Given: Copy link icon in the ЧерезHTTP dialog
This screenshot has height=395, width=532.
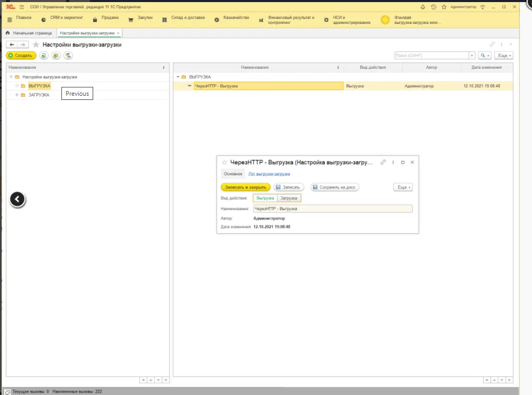Looking at the screenshot, I should (x=383, y=162).
